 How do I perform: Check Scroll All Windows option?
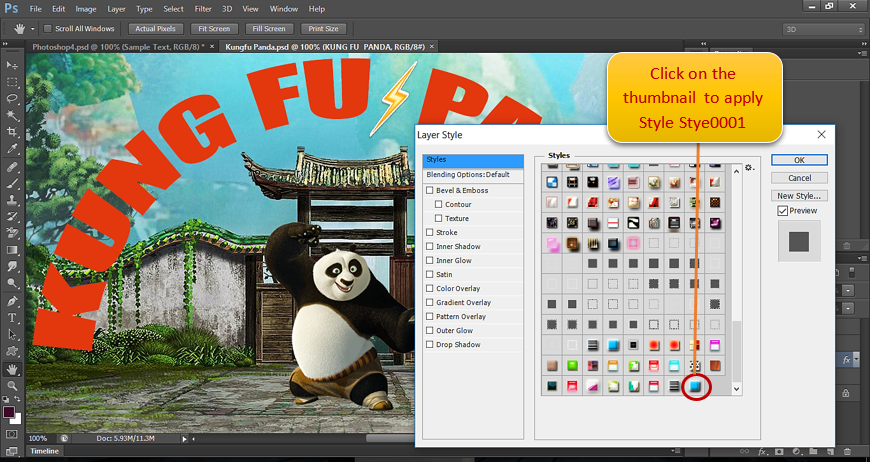point(48,28)
